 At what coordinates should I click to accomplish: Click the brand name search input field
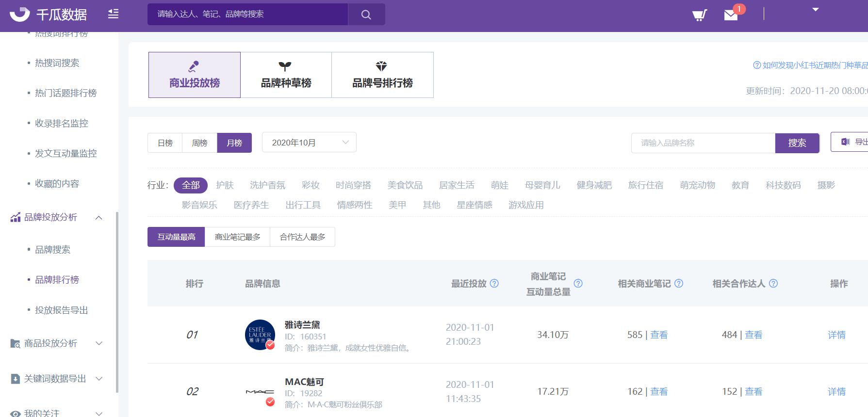(x=703, y=143)
